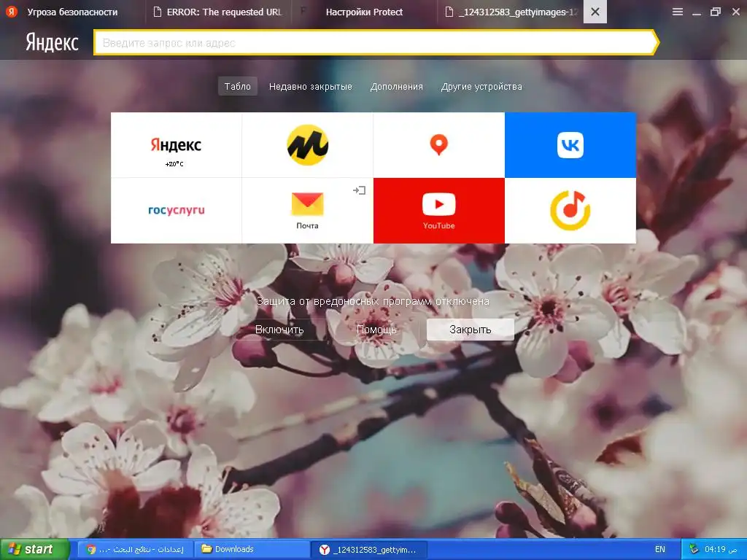Open the Yandex Music tile
The image size is (747, 560).
pyautogui.click(x=570, y=211)
